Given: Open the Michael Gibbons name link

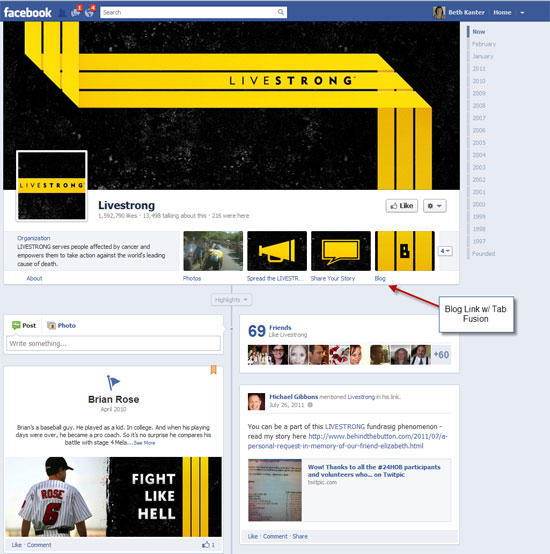Looking at the screenshot, I should pos(294,397).
